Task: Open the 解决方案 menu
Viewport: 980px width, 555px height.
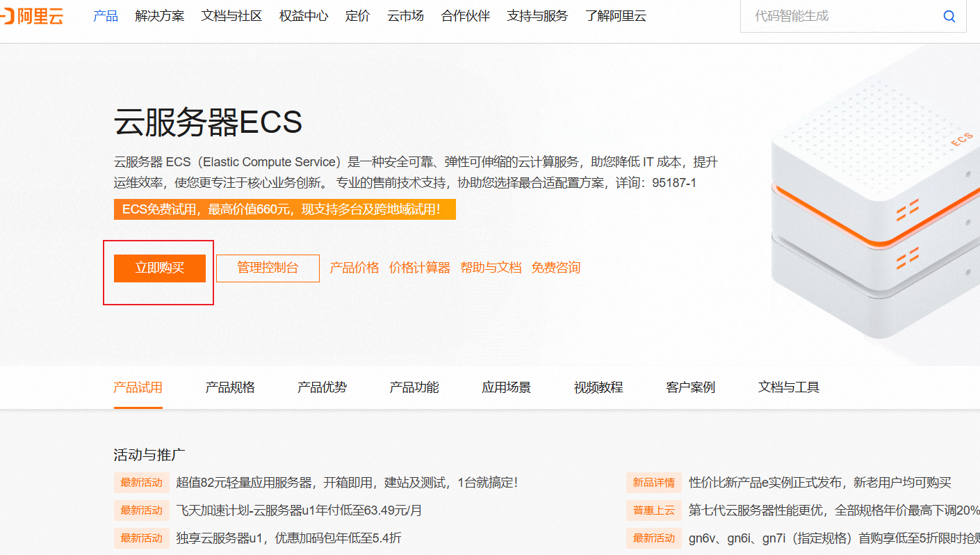Action: (x=160, y=16)
